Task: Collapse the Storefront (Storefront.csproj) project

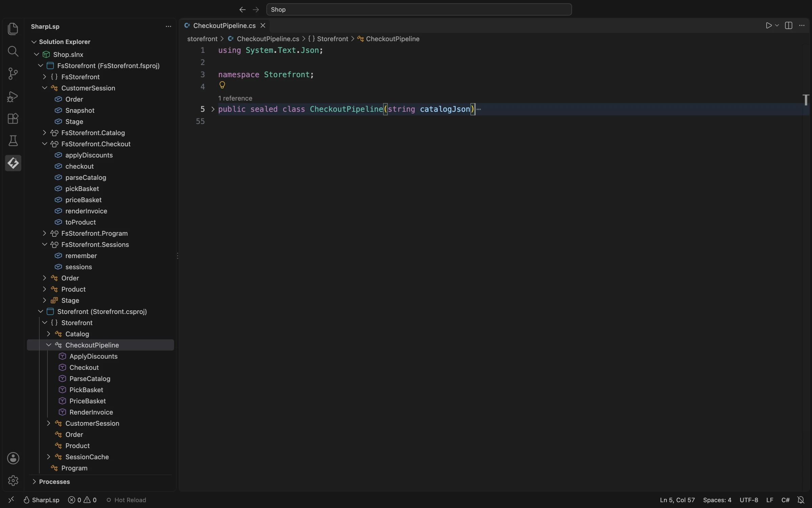Action: click(40, 312)
